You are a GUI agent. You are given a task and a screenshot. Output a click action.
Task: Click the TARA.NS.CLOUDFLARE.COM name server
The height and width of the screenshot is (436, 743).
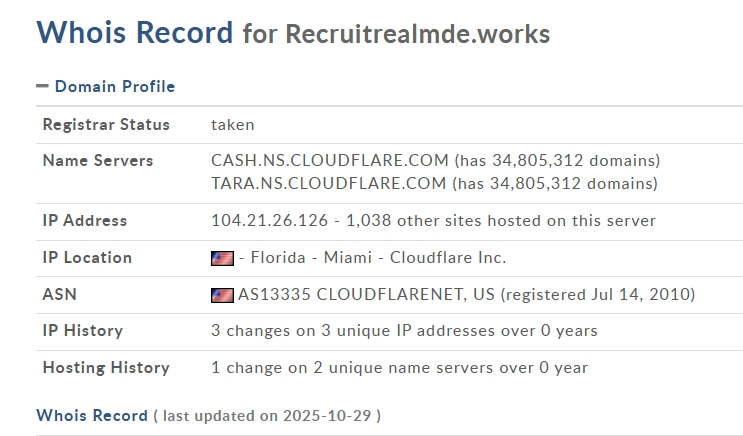pos(328,183)
